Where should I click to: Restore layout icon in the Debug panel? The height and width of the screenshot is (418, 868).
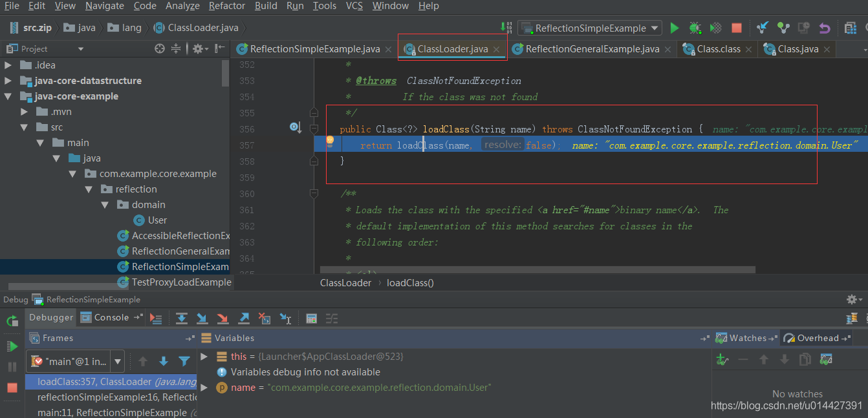pyautogui.click(x=852, y=318)
